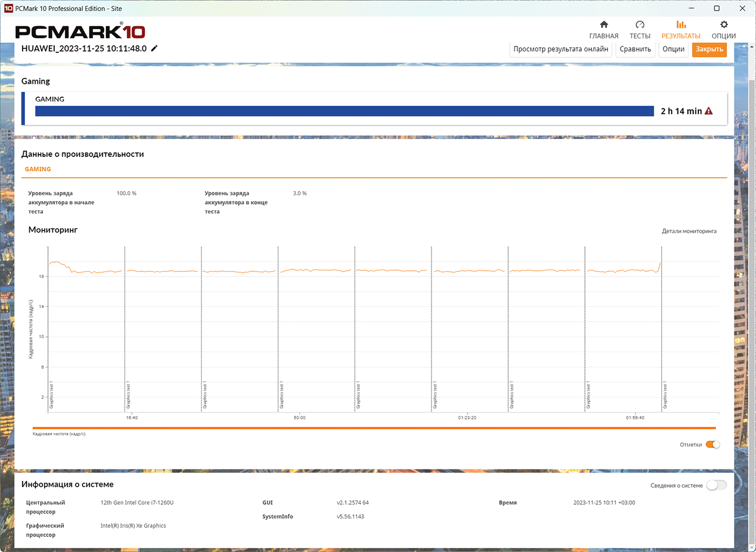The width and height of the screenshot is (756, 552).
Task: Click the 16:40 time label on the chart
Action: pos(132,418)
